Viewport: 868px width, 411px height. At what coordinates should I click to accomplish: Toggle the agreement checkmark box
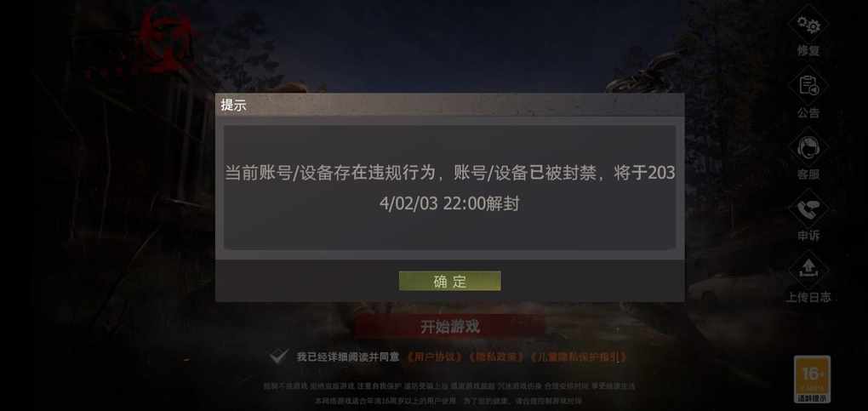pyautogui.click(x=278, y=357)
